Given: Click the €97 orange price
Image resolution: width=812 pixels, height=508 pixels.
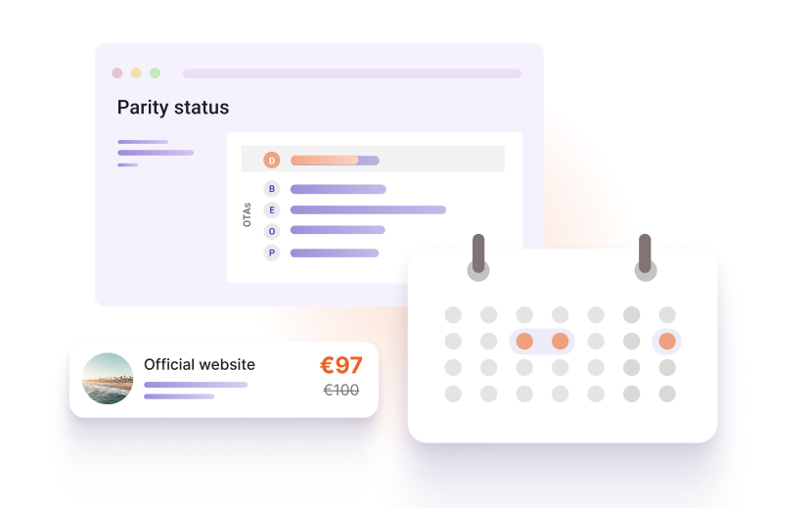Looking at the screenshot, I should pyautogui.click(x=341, y=366).
